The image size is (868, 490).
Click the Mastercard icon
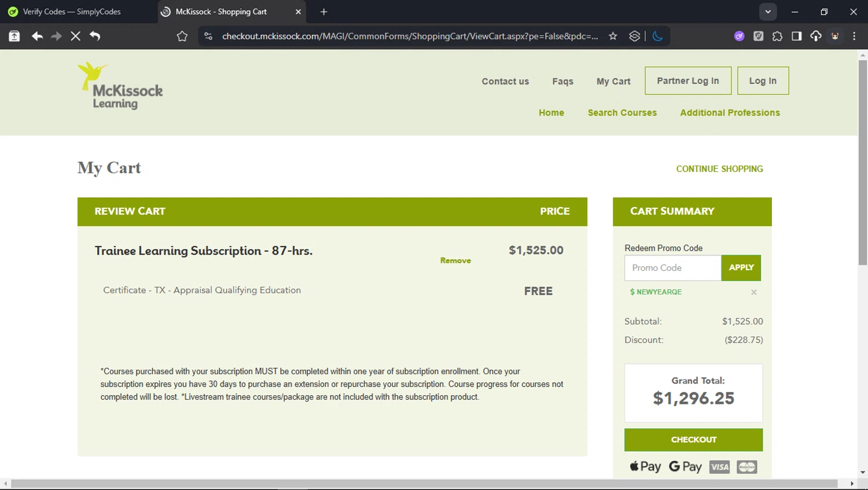click(x=746, y=467)
